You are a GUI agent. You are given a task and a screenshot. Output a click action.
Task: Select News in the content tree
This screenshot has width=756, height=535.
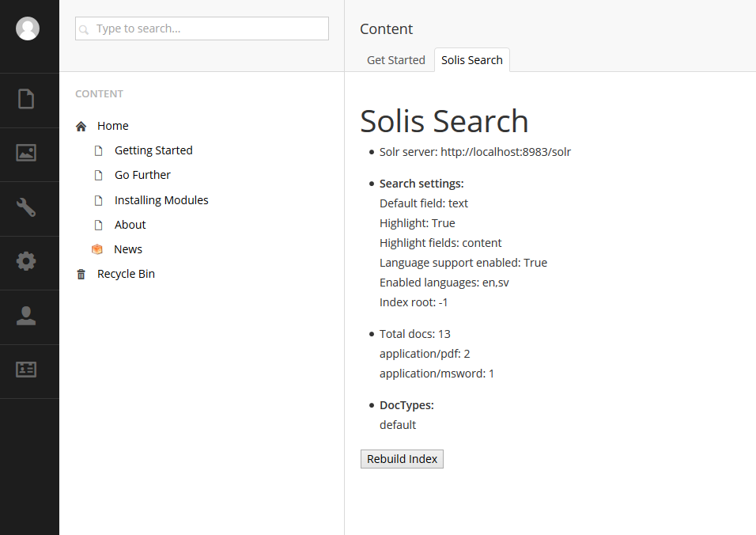coord(128,249)
